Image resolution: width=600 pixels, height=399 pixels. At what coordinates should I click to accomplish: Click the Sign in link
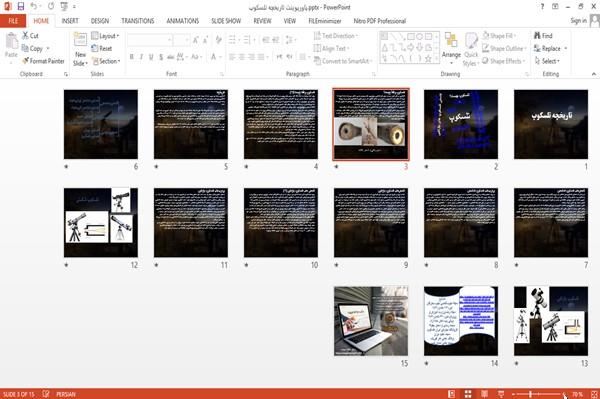tap(578, 21)
